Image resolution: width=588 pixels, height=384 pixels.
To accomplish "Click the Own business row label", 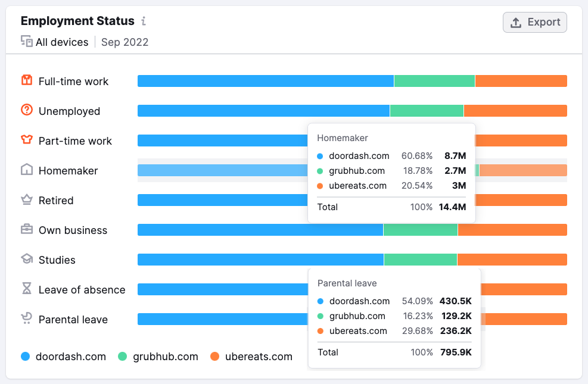I will click(x=73, y=230).
